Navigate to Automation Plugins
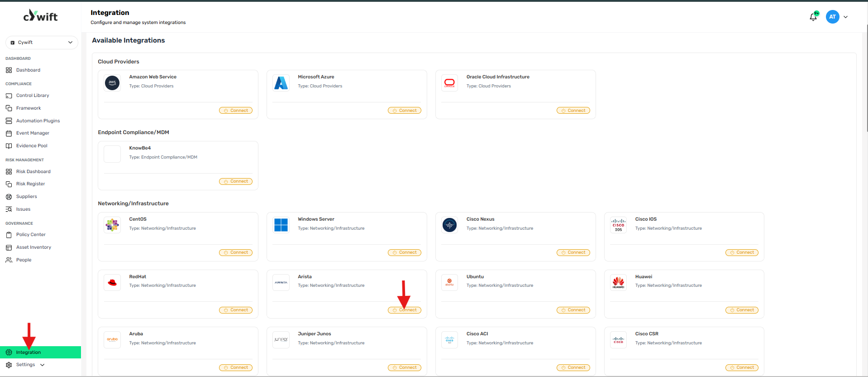The width and height of the screenshot is (868, 377). (38, 121)
